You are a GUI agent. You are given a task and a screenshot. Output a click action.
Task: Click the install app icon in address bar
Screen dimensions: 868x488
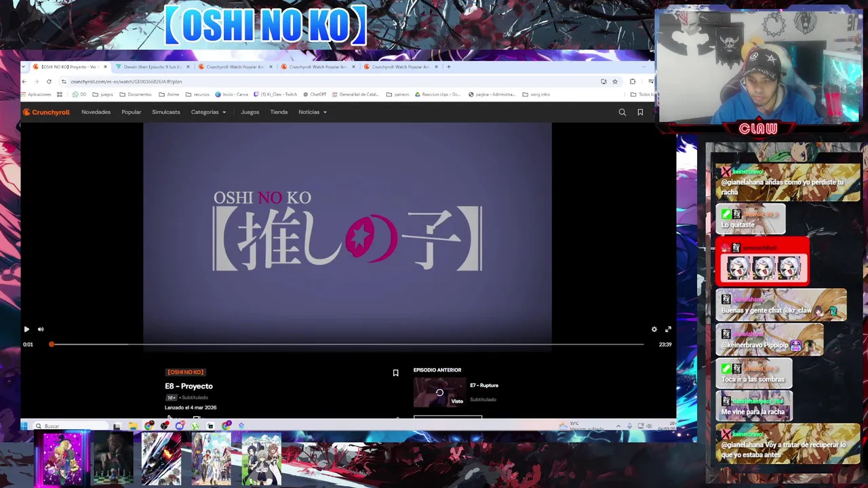(604, 81)
